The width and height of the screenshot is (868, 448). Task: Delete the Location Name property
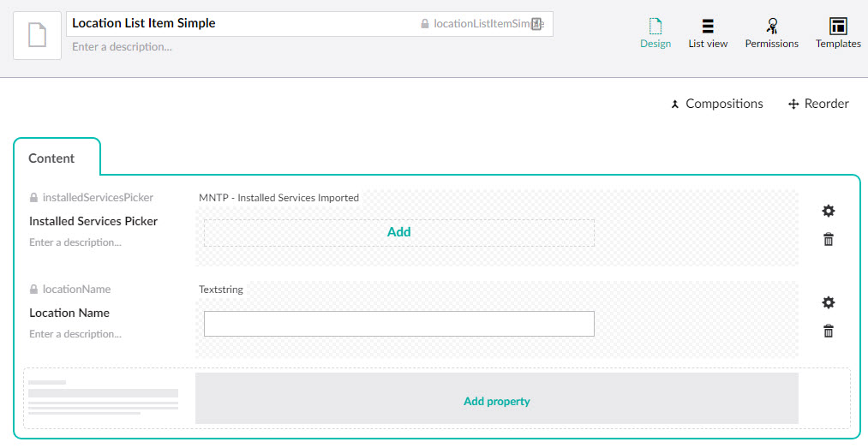(828, 332)
